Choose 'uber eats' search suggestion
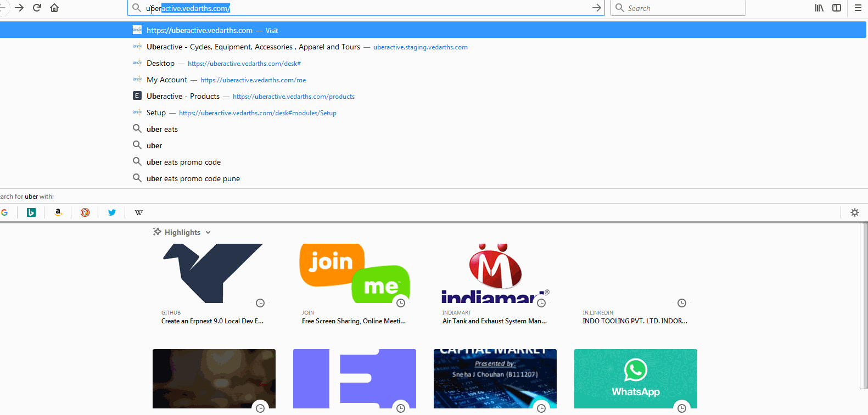868x415 pixels. coord(433,129)
